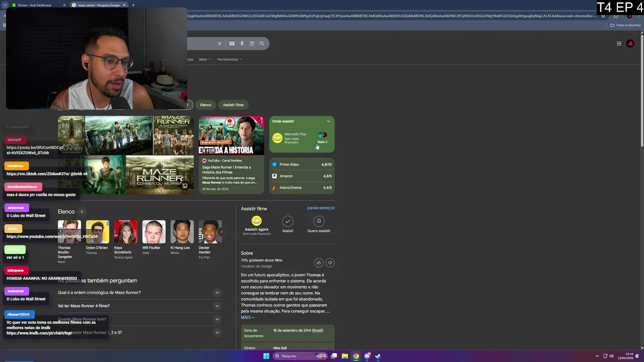Open volume control in system tray
Image resolution: width=644 pixels, height=362 pixels.
(611, 356)
